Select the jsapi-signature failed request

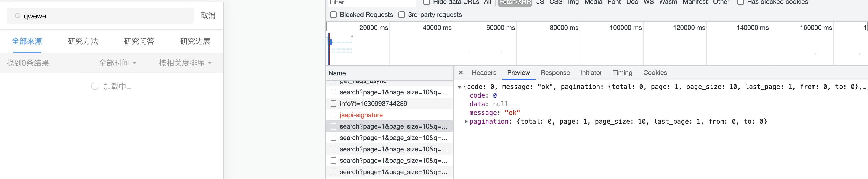point(361,115)
